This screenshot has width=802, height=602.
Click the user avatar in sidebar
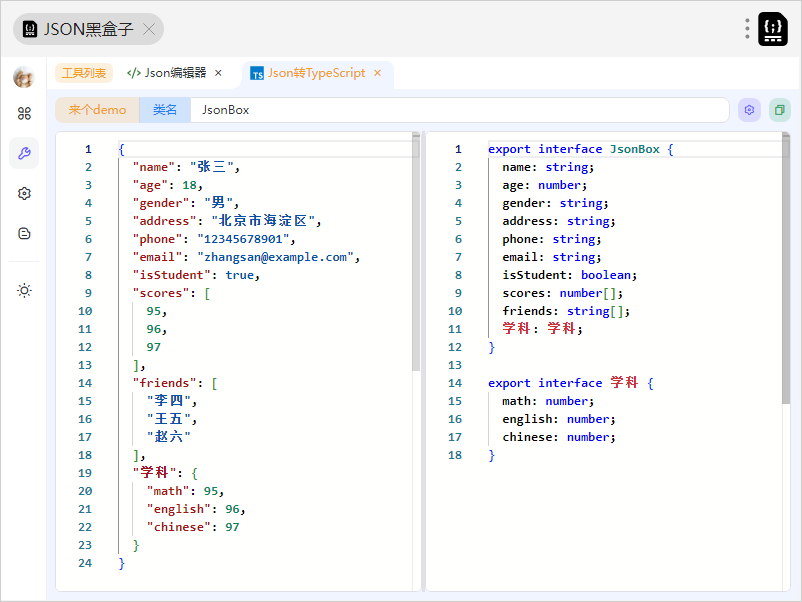pos(24,77)
